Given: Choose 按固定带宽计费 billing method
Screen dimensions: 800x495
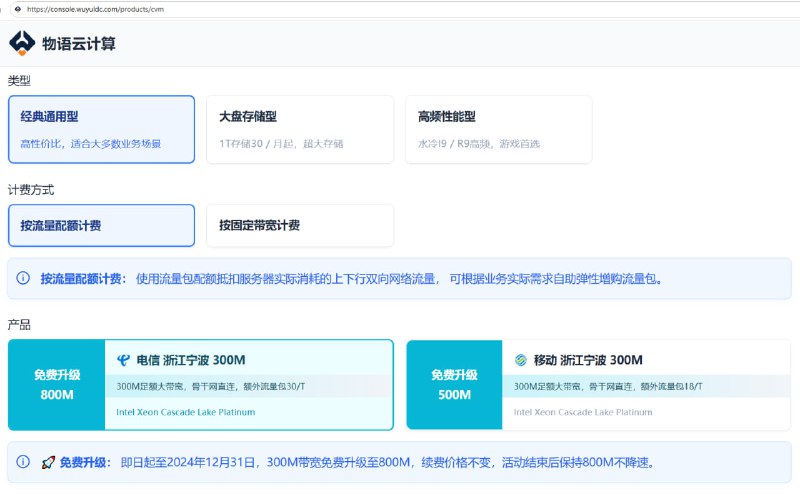Looking at the screenshot, I should tap(300, 226).
